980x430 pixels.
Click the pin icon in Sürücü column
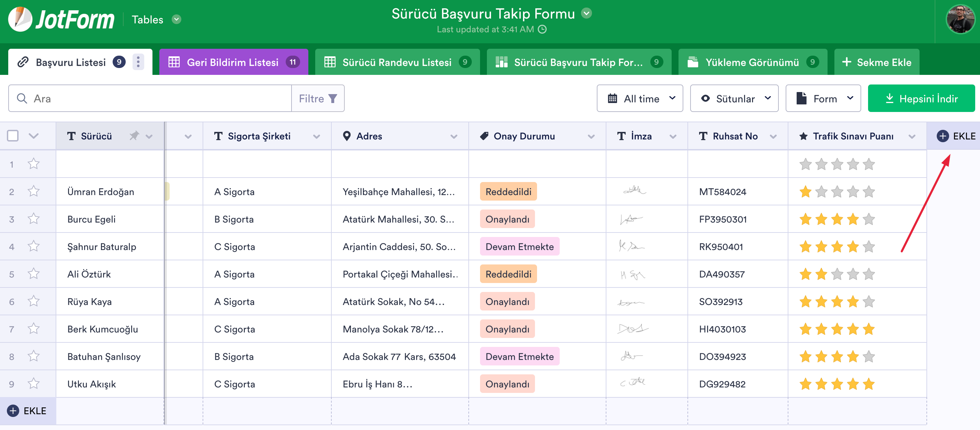point(134,136)
